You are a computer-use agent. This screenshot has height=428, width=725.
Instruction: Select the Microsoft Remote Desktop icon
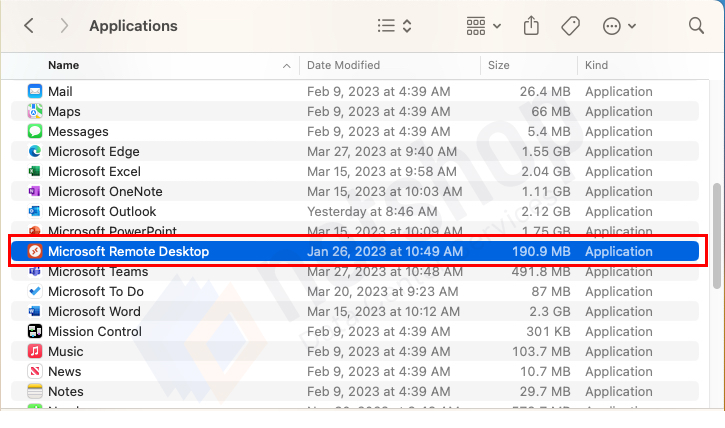(35, 251)
